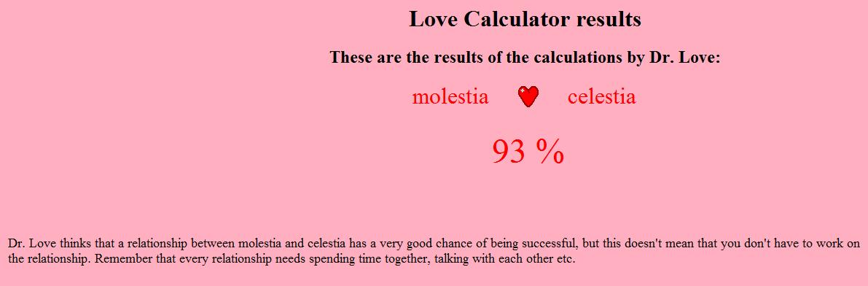This screenshot has height=286, width=868.
Task: Click the word Remember in the second line
Action: (x=118, y=259)
